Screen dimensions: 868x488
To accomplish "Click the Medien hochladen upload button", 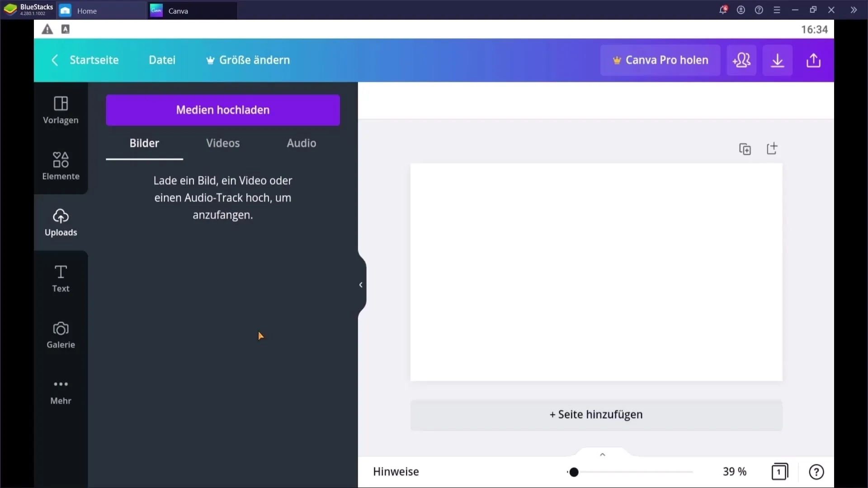I will click(223, 110).
